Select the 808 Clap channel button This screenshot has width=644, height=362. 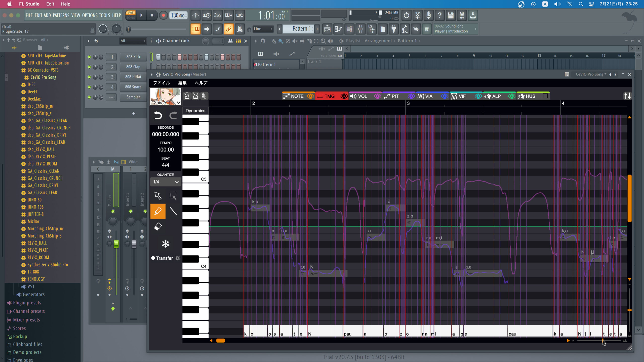click(x=133, y=67)
